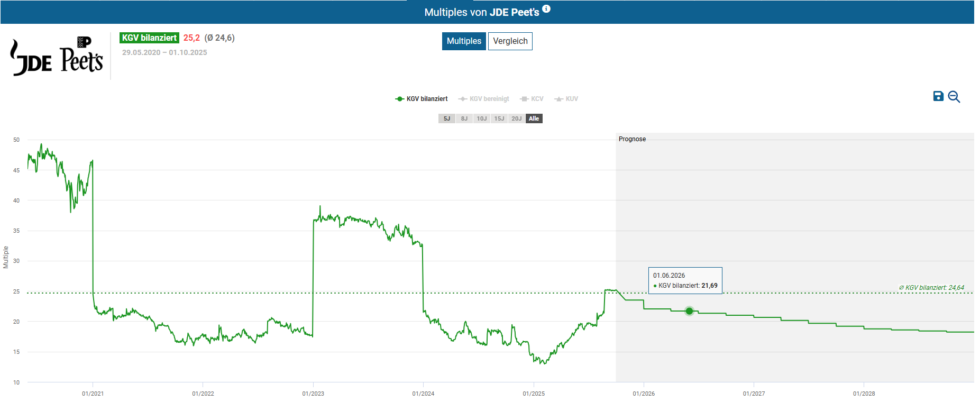Pick the 20J time range

[x=517, y=118]
